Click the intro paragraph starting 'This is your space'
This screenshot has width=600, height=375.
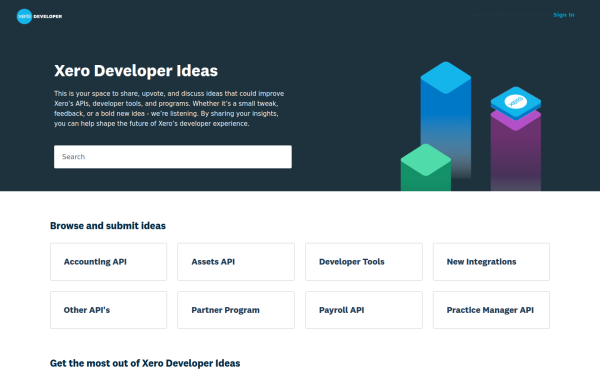click(169, 109)
